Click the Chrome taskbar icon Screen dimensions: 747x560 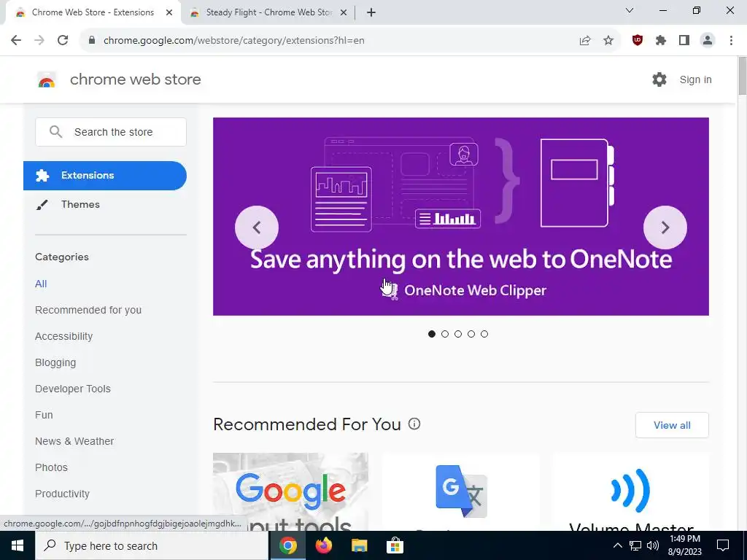287,545
